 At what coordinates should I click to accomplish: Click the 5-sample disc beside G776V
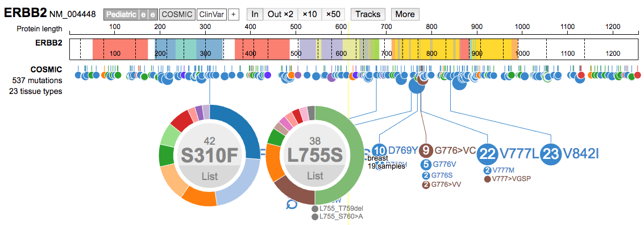426,165
